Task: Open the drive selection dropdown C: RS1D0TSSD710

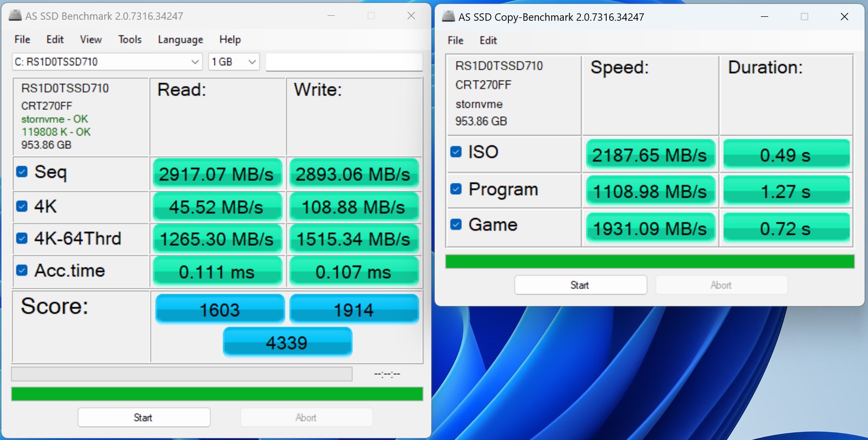Action: click(107, 62)
